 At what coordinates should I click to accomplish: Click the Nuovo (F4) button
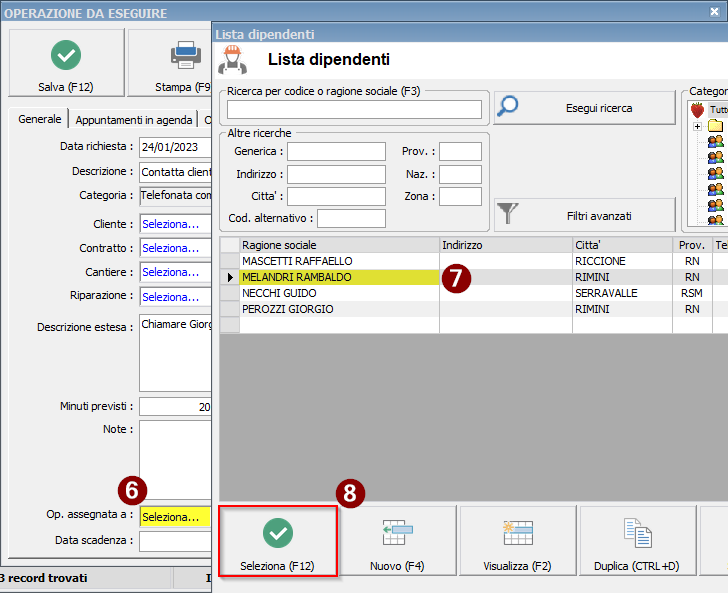[397, 541]
